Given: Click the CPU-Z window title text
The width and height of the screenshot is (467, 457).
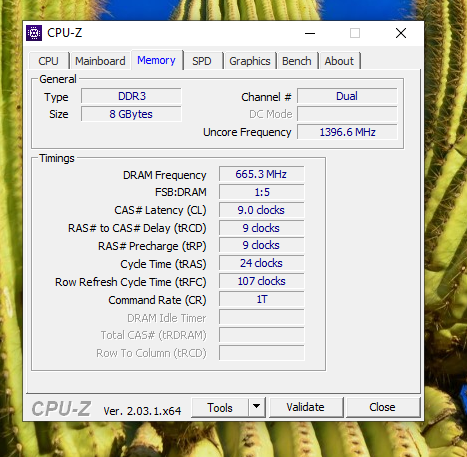Looking at the screenshot, I should coord(65,33).
